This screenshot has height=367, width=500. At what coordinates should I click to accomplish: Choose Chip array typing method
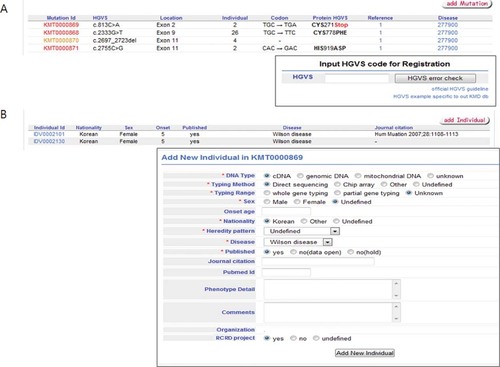pyautogui.click(x=337, y=184)
